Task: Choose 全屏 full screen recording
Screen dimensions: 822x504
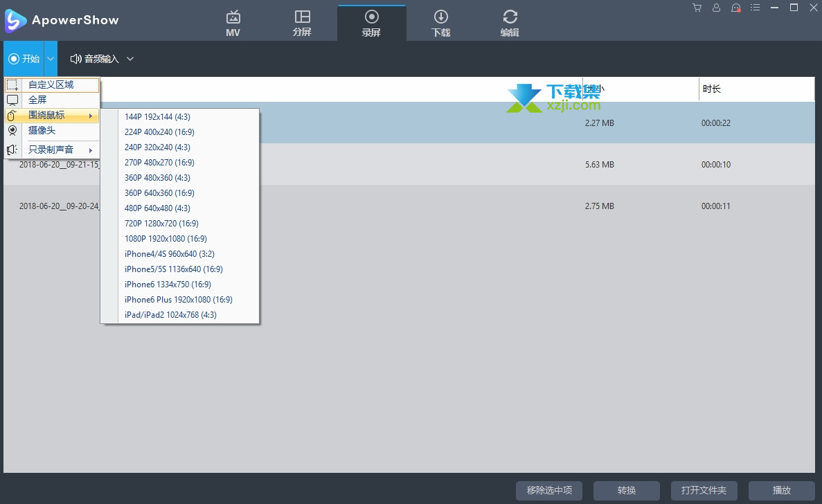Action: click(38, 100)
